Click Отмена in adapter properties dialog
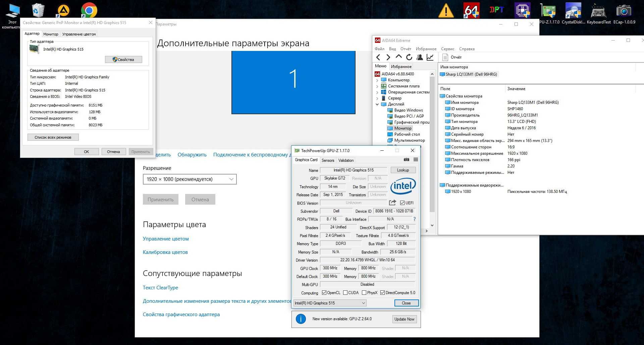Image resolution: width=644 pixels, height=345 pixels. [113, 152]
